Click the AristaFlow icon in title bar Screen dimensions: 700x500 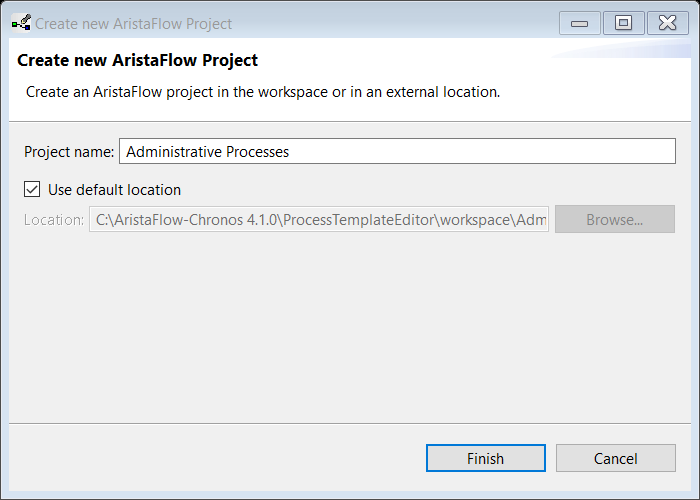(21, 23)
